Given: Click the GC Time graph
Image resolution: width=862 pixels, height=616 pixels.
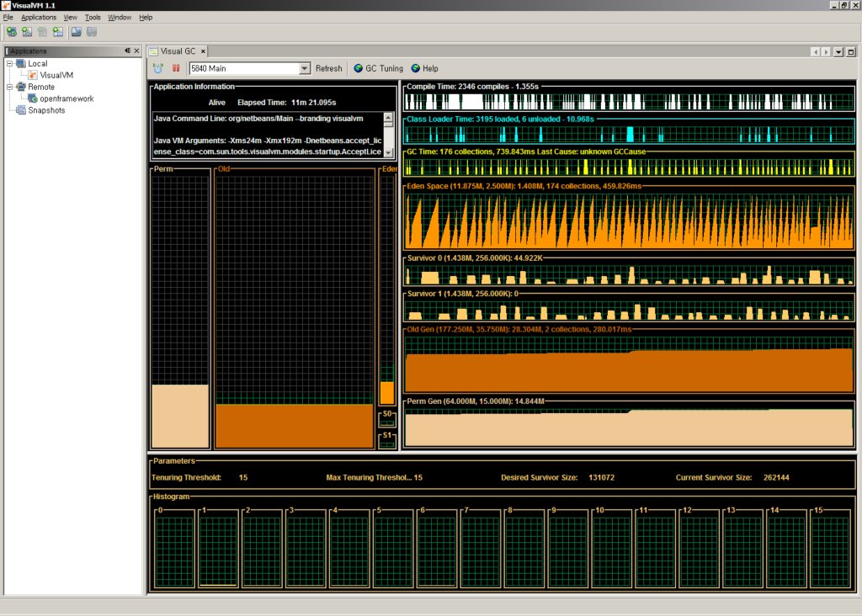Looking at the screenshot, I should [629, 167].
